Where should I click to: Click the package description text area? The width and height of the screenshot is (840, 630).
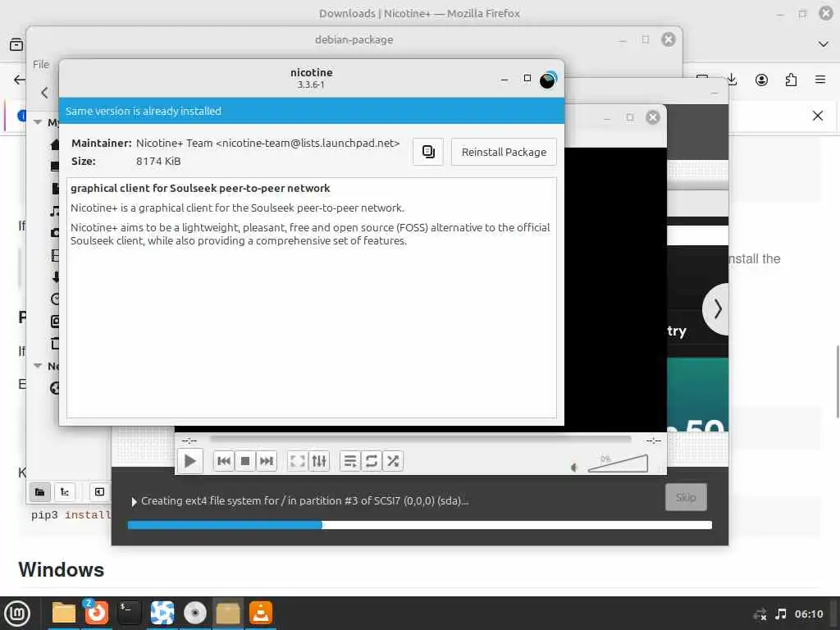[x=311, y=298]
